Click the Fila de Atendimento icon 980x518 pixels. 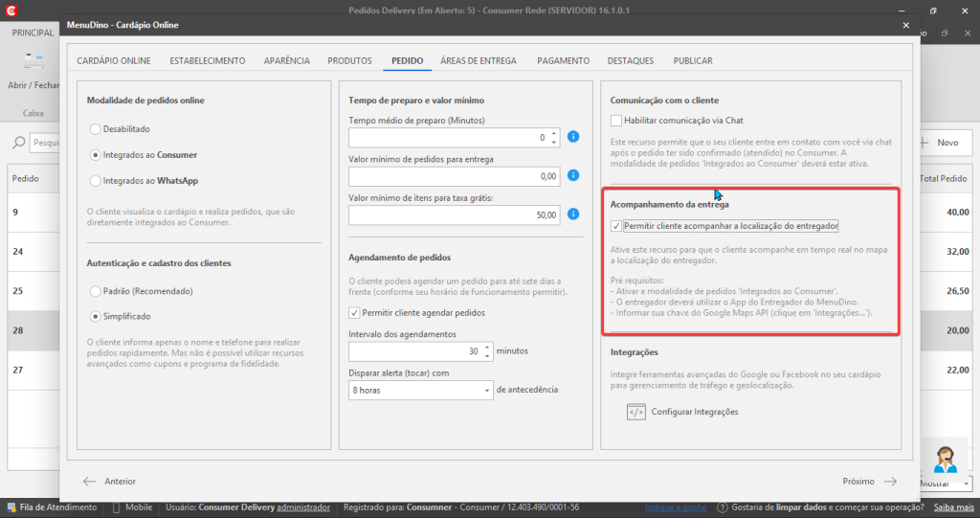pyautogui.click(x=11, y=507)
